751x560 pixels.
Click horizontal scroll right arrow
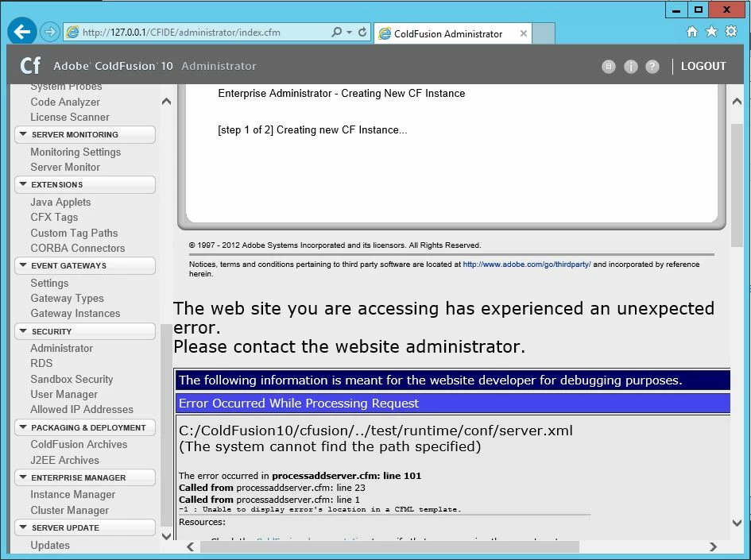[713, 546]
